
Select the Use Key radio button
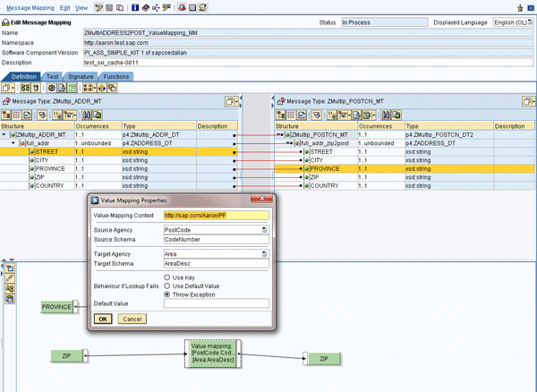click(x=168, y=277)
